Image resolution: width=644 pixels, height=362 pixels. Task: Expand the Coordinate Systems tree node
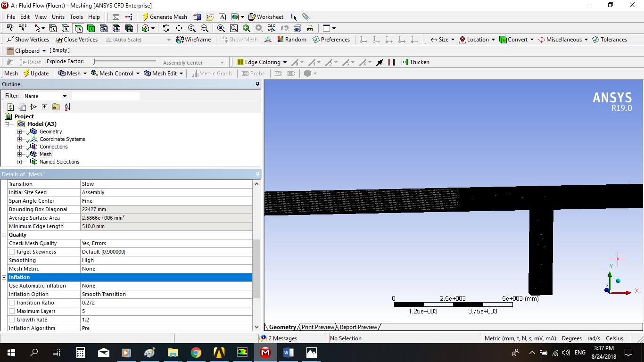click(x=19, y=140)
